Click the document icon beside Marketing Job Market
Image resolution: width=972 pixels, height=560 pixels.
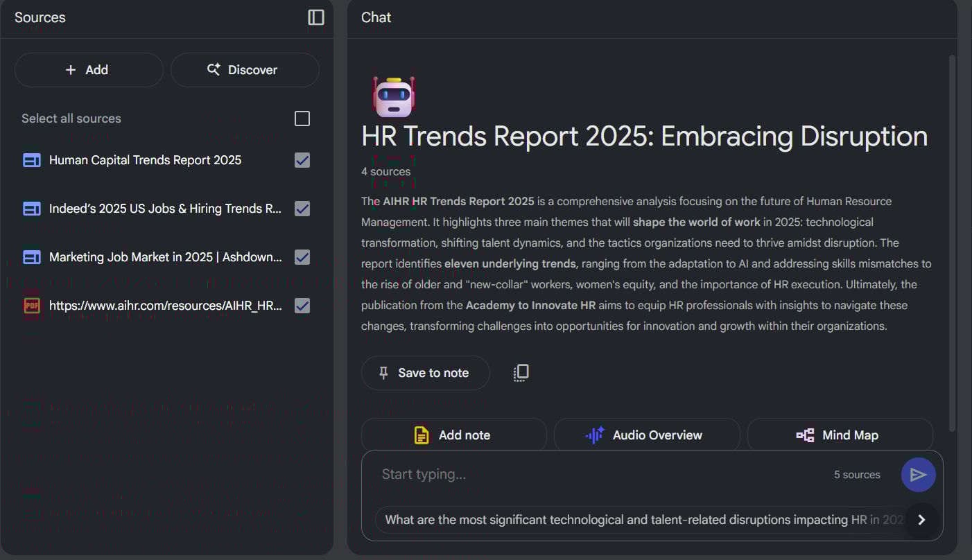point(32,257)
